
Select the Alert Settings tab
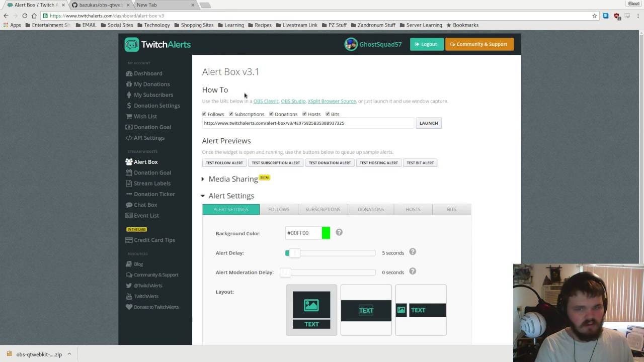click(231, 209)
